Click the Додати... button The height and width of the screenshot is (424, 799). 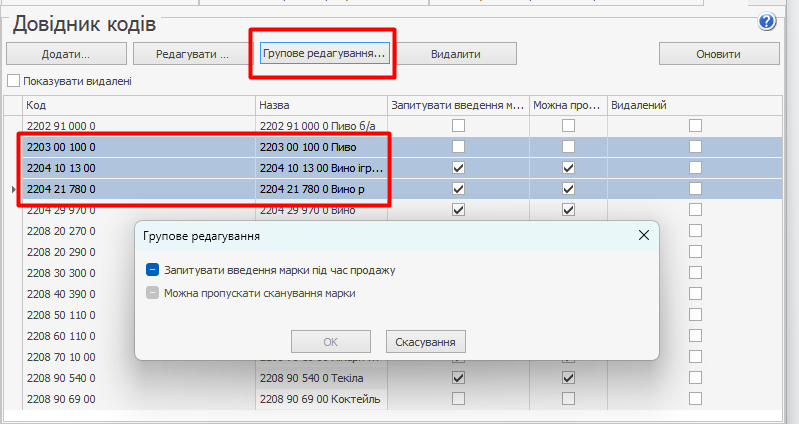pyautogui.click(x=65, y=54)
